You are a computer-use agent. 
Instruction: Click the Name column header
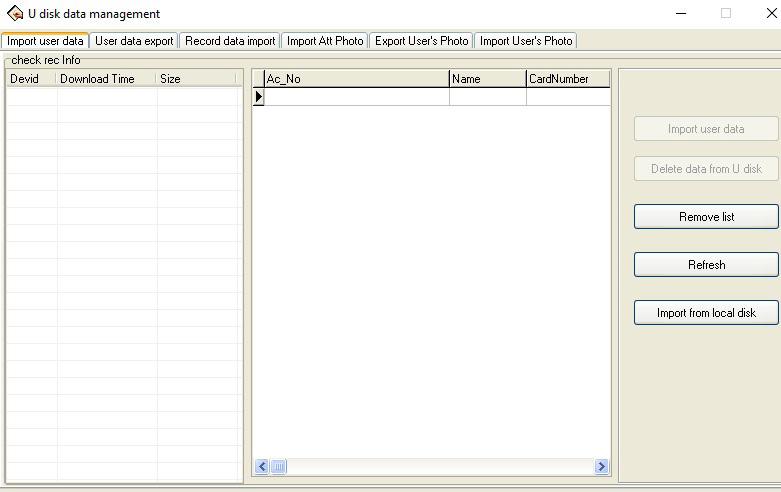488,79
